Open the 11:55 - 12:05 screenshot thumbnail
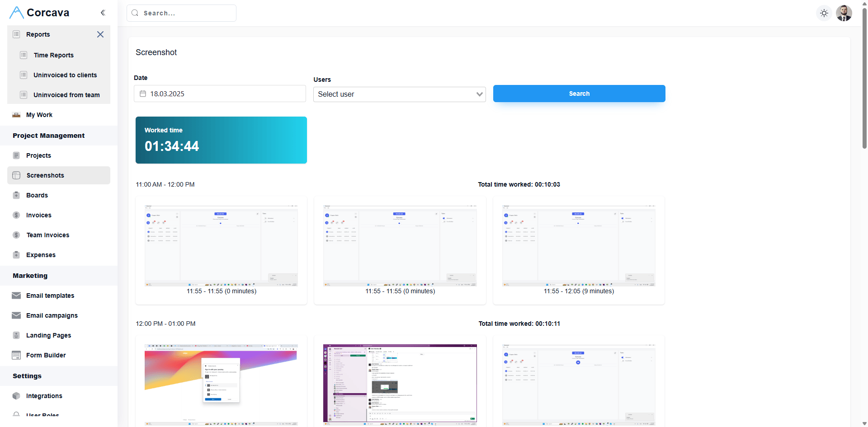 tap(578, 245)
